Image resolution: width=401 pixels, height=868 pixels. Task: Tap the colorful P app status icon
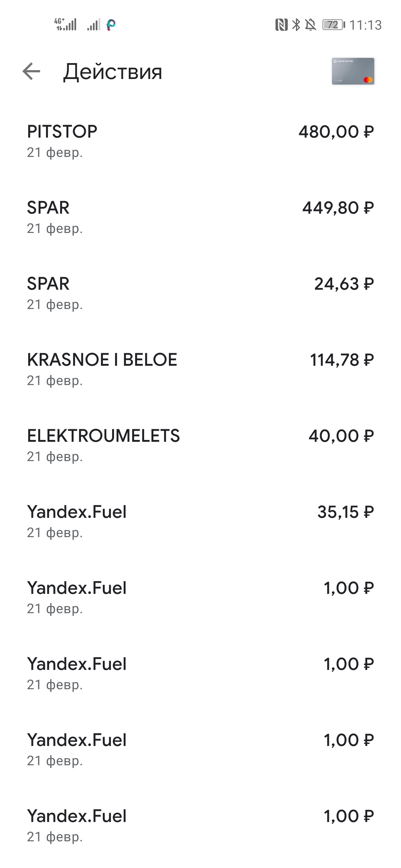click(x=111, y=25)
